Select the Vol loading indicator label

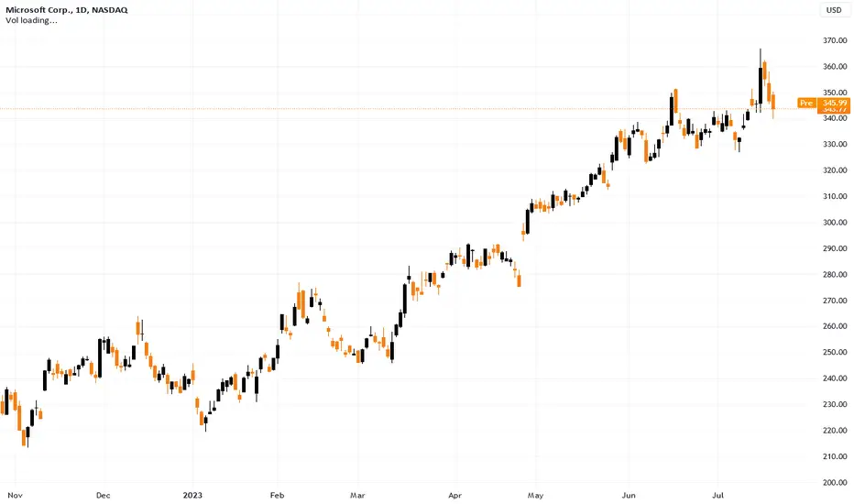31,21
